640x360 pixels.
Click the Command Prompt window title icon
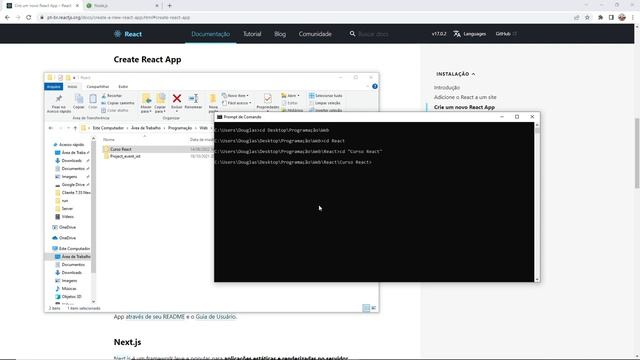(220, 117)
